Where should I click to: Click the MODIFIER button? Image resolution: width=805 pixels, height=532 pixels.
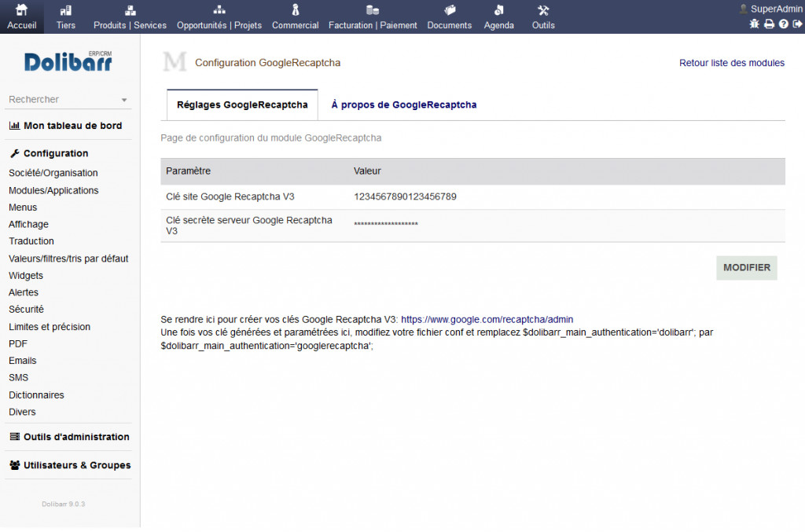point(746,268)
